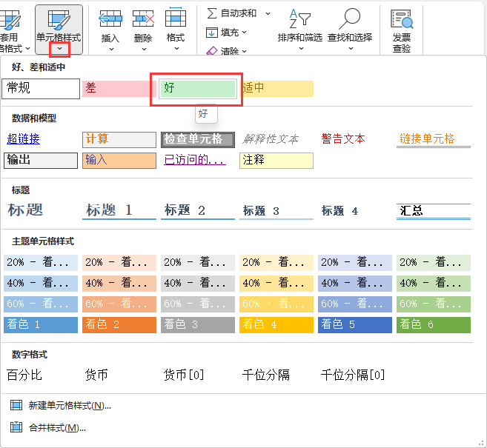Click the Format as Table (套用表格格式) icon
487x448 pixels.
(x=10, y=21)
